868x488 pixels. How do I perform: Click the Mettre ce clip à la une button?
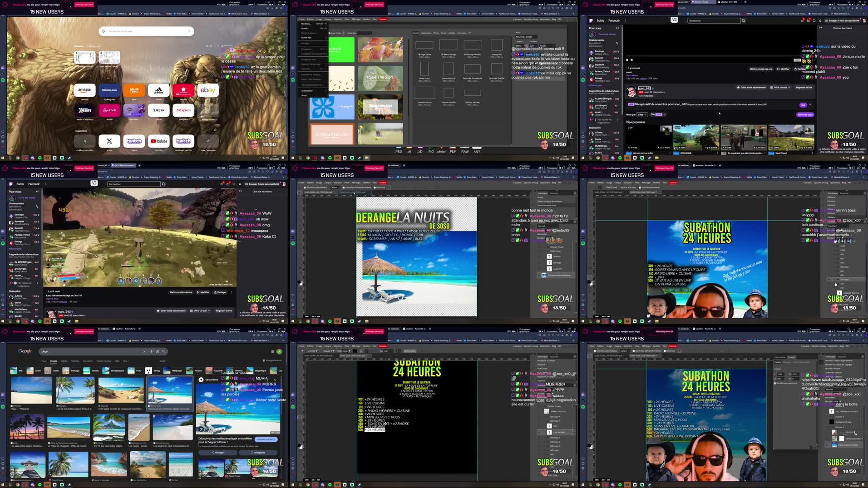pos(761,69)
